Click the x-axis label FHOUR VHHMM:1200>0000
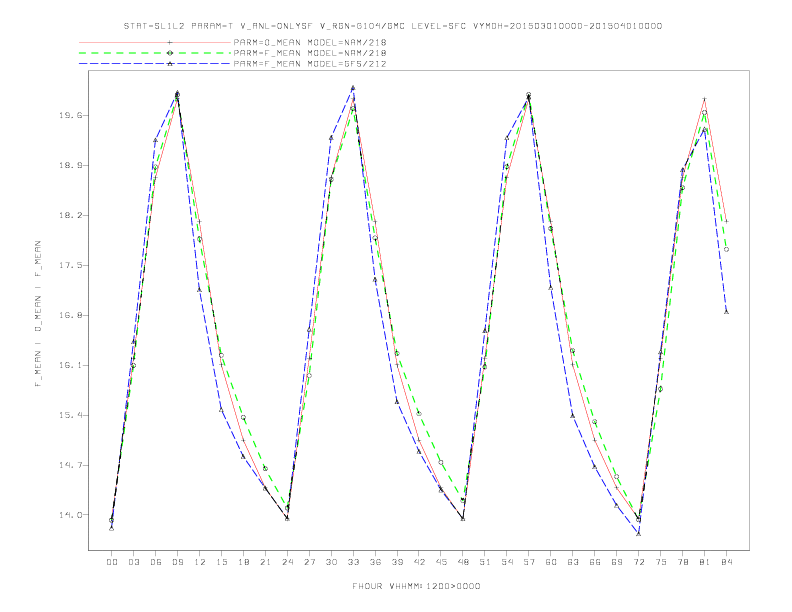 point(416,586)
